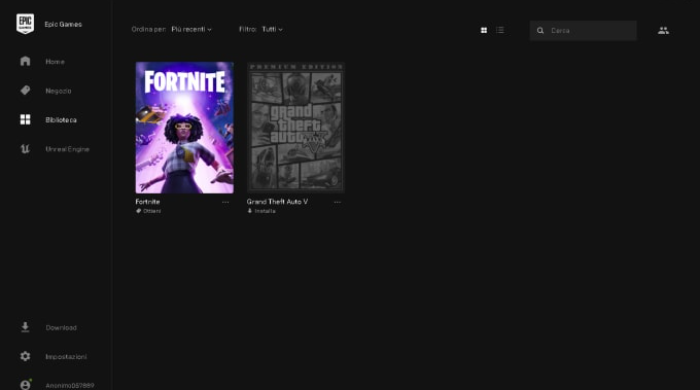Open Impostazioni gear icon

(x=25, y=356)
